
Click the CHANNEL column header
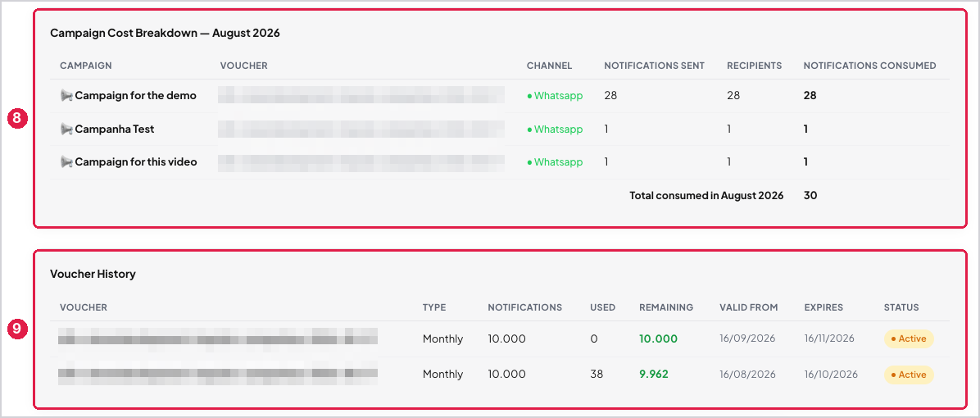click(x=549, y=66)
